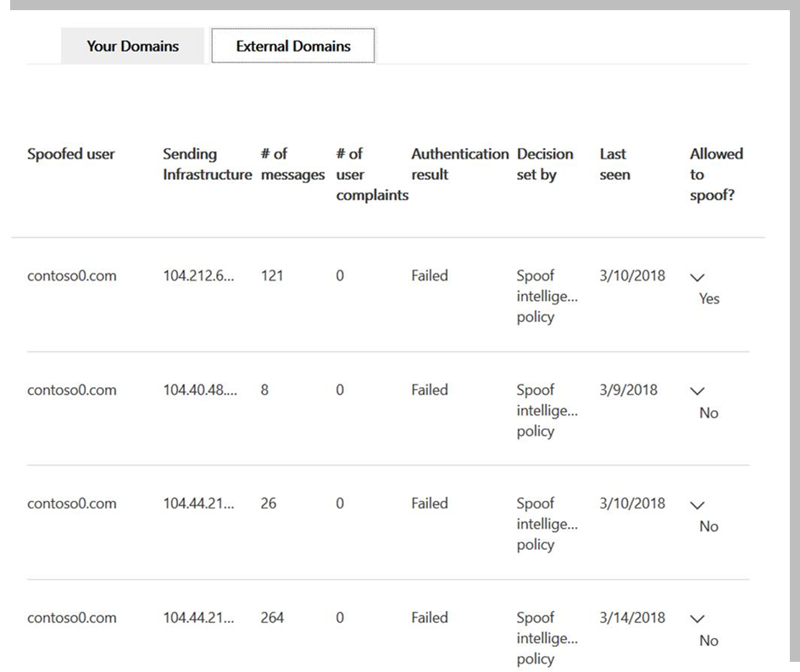Click the row showing 264 messages
The image size is (800, 672).
point(388,625)
